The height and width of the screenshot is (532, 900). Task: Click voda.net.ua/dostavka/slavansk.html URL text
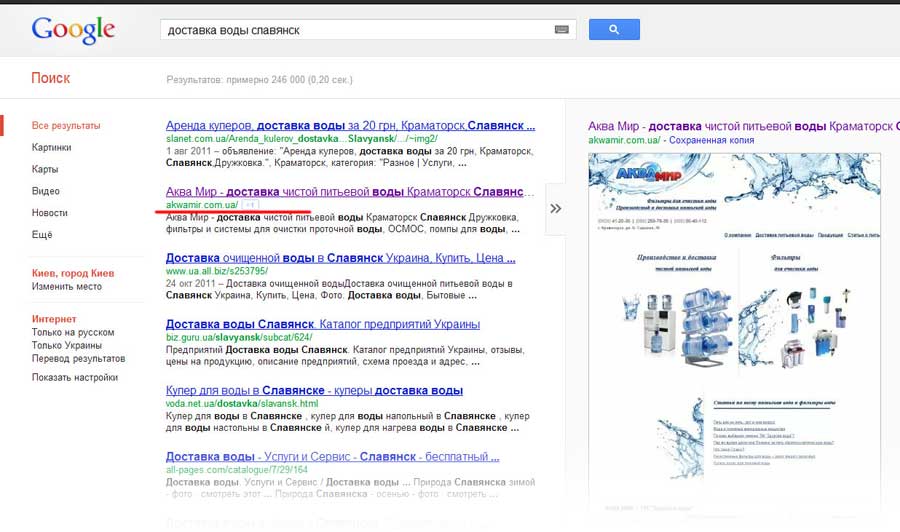tap(242, 403)
